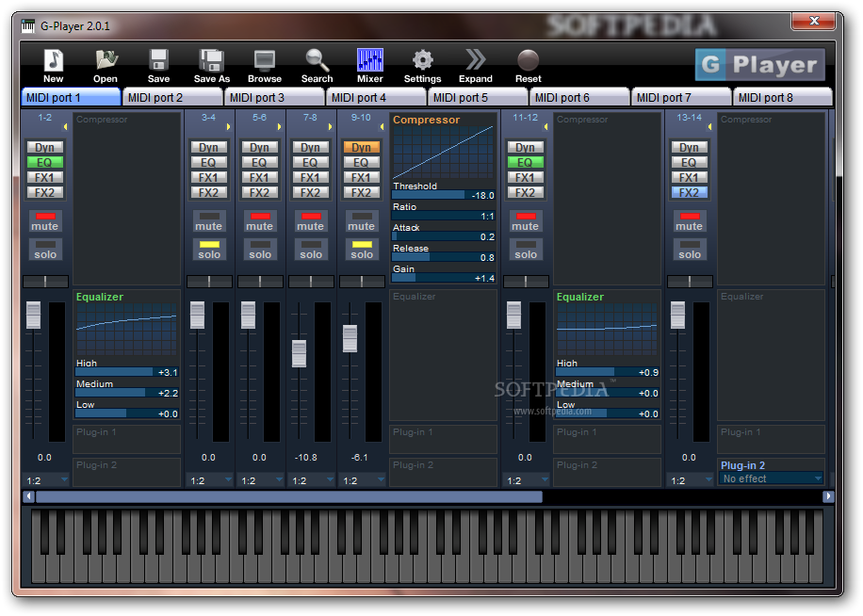Viewport: 863px width, 616px height.
Task: Click the Equalizer curve graph on channel 1-2
Action: (x=127, y=329)
